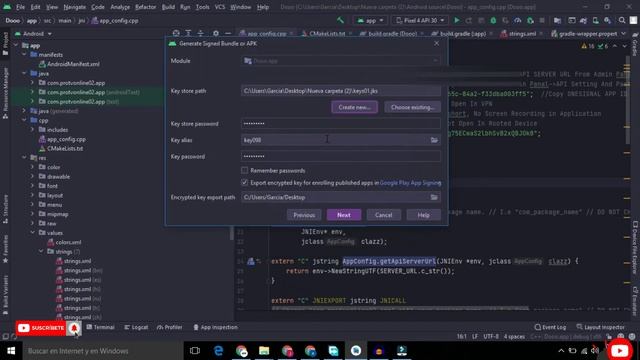Screen dimensions: 640x360
Task: Select colors.xml in values folder
Action: click(64, 242)
